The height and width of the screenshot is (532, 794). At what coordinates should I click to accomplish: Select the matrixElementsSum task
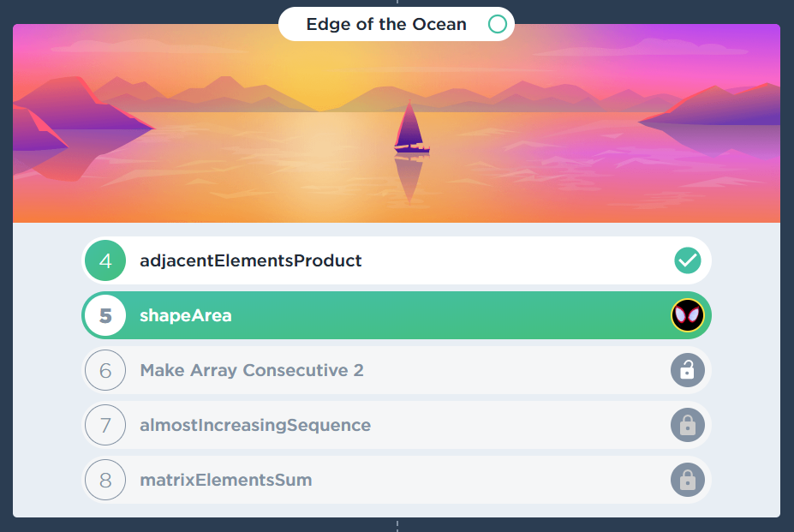[226, 480]
